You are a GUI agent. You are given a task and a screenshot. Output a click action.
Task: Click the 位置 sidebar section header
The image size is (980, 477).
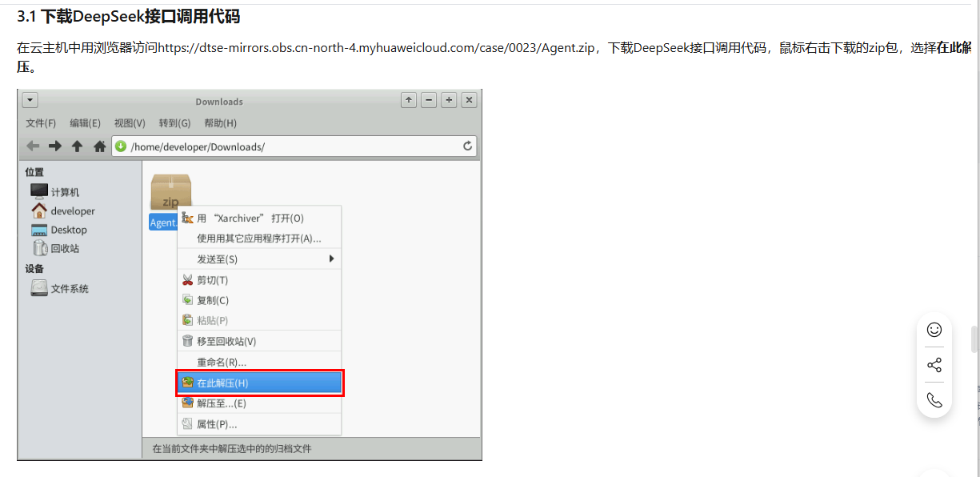click(34, 172)
